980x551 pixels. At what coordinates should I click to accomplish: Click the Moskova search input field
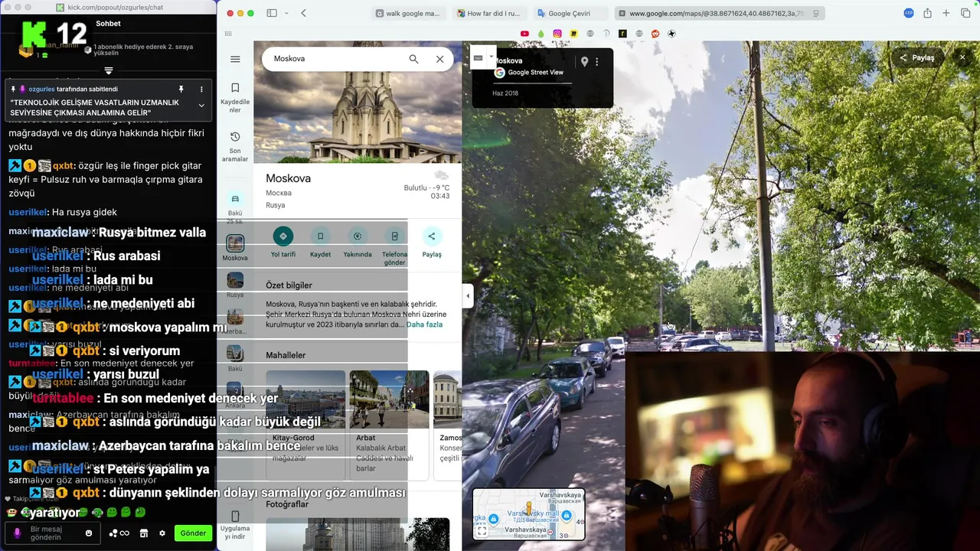pos(337,59)
